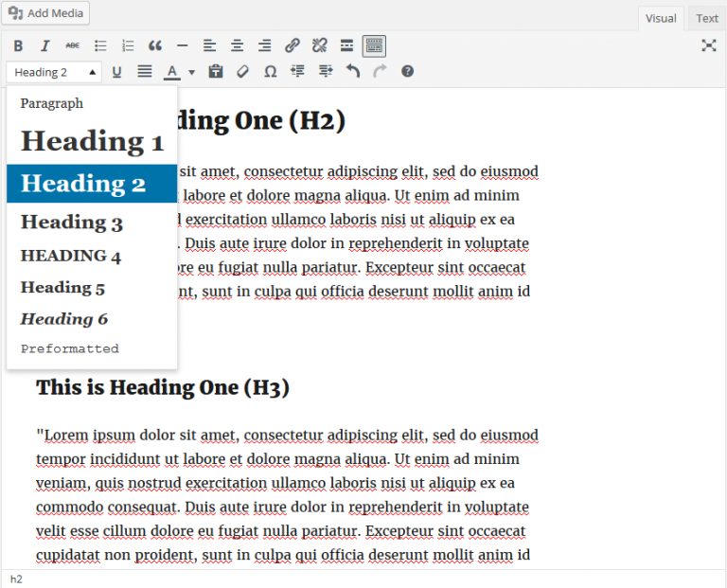Insert a blockquote
The height and width of the screenshot is (588, 727).
click(x=155, y=45)
